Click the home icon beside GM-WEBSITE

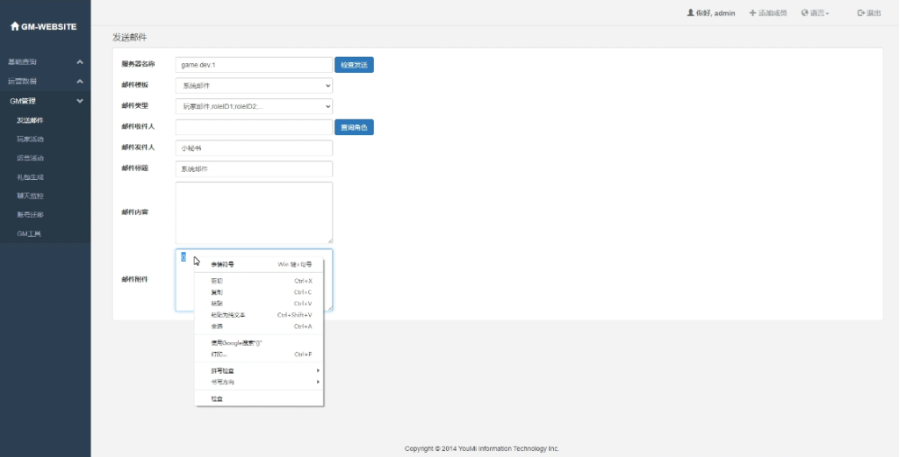click(x=15, y=27)
